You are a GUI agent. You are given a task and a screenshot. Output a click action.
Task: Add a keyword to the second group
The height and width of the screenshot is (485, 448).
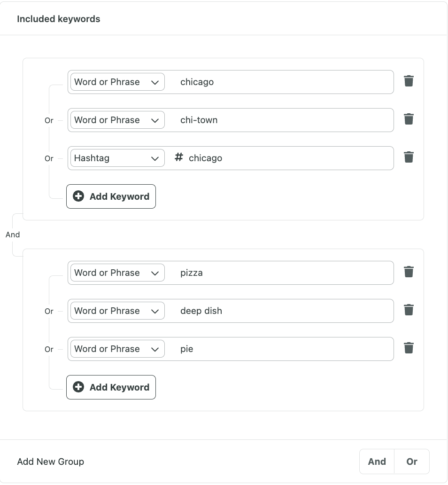tap(111, 387)
